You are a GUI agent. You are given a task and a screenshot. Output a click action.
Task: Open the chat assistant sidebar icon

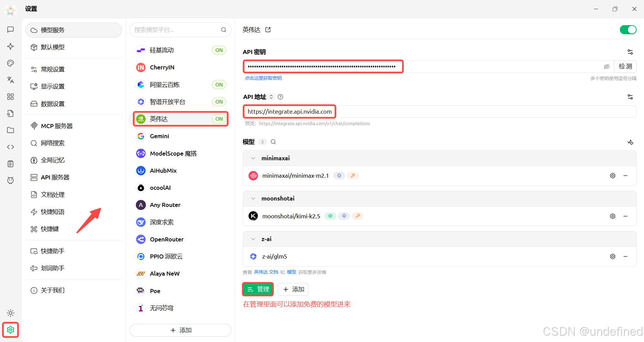[10, 30]
